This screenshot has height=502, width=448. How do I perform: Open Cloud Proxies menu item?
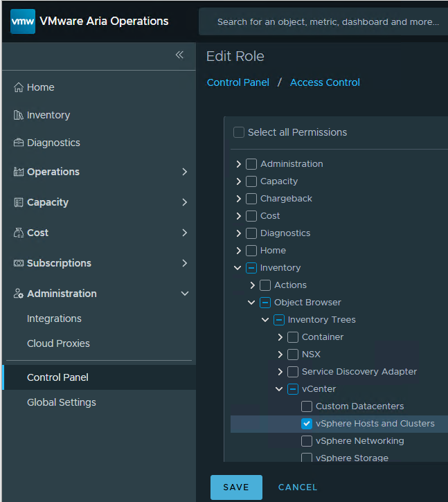pos(58,343)
